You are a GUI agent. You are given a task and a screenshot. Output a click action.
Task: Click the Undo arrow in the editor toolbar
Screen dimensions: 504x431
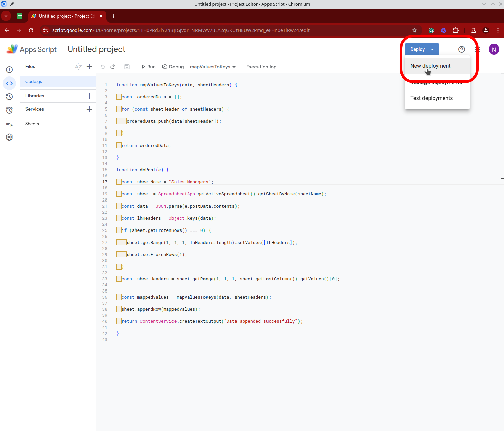[x=103, y=67]
